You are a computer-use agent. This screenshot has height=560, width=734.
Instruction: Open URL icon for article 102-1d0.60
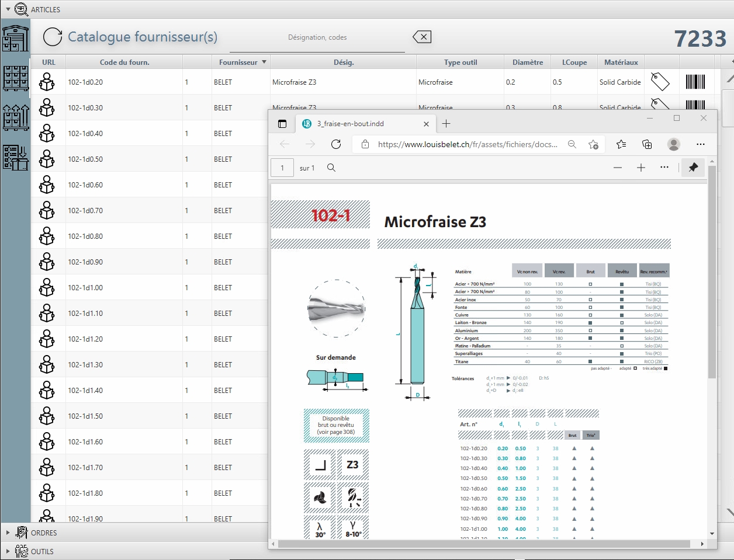[47, 185]
